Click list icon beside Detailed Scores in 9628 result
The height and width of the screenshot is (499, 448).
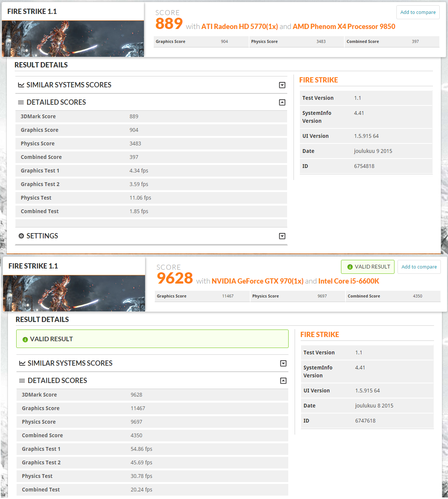click(x=22, y=381)
